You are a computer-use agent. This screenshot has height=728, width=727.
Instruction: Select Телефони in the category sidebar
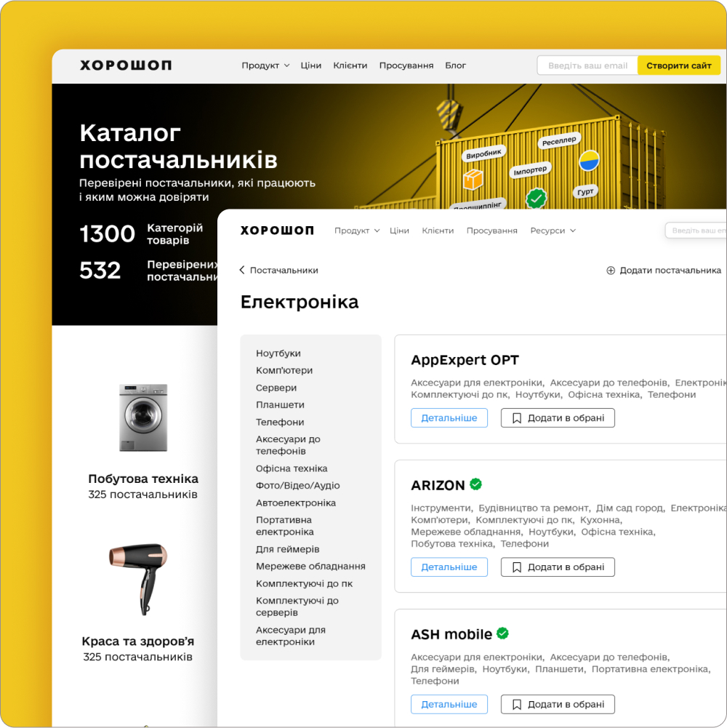click(x=280, y=422)
